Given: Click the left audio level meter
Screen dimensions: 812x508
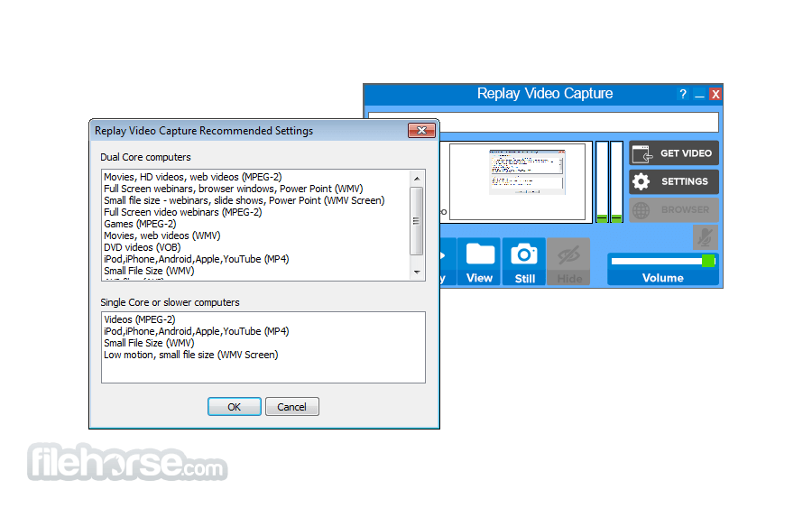Looking at the screenshot, I should (x=602, y=181).
